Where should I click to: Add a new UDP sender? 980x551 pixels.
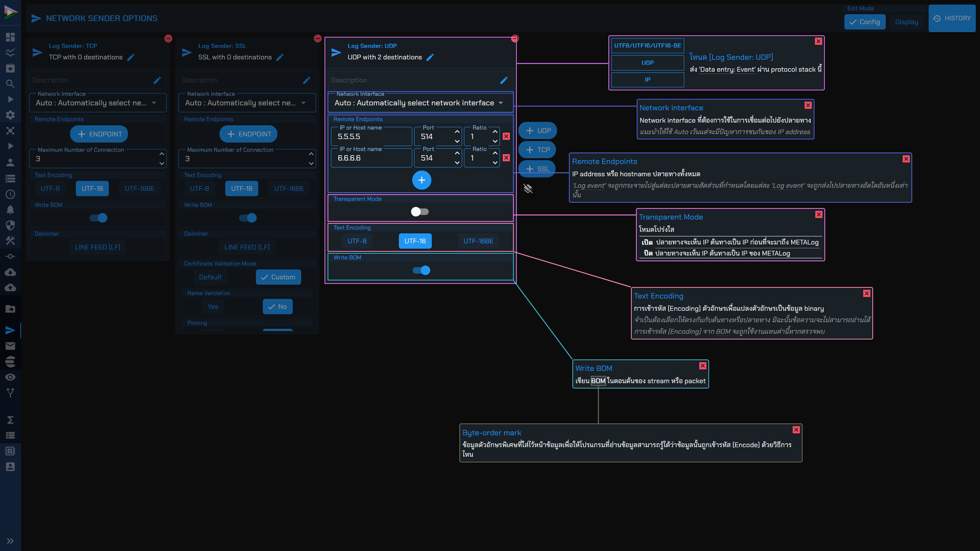pyautogui.click(x=538, y=131)
